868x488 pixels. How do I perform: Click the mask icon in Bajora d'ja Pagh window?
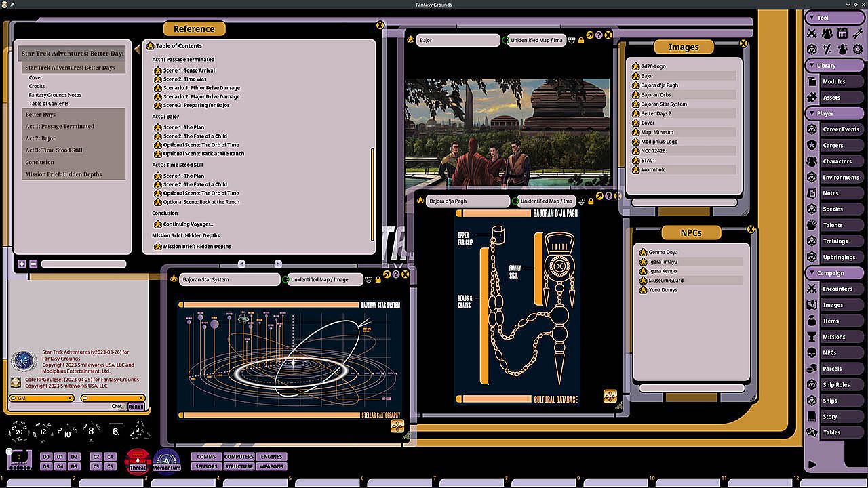pyautogui.click(x=581, y=201)
